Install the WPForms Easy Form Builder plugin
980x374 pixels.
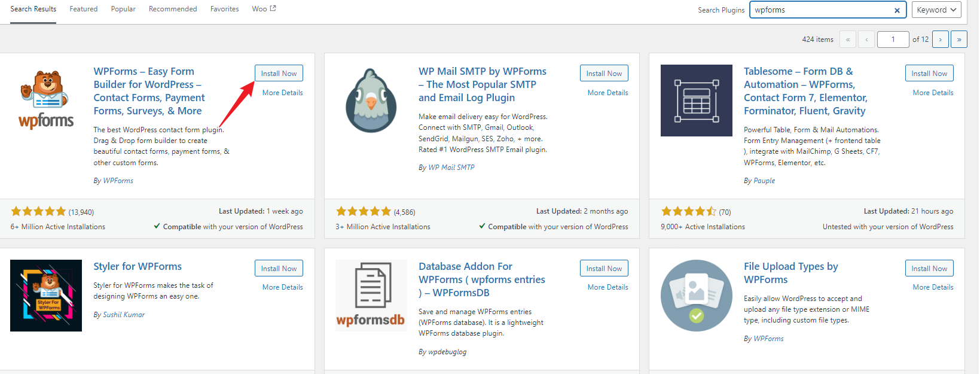pyautogui.click(x=279, y=73)
